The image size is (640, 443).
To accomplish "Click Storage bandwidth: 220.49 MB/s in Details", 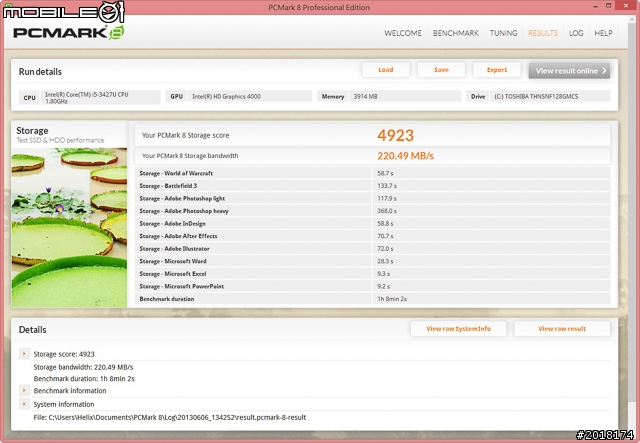I will tap(83, 367).
